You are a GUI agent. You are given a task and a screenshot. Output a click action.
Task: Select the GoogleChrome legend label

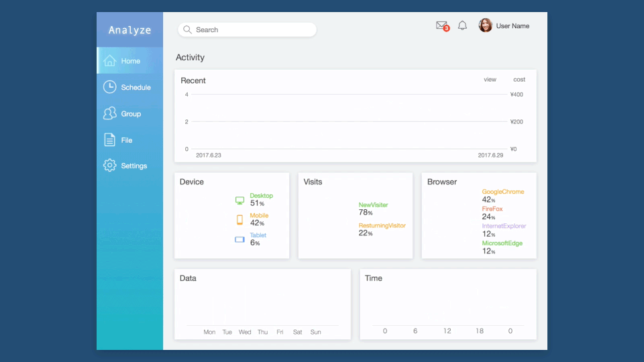[x=502, y=192]
